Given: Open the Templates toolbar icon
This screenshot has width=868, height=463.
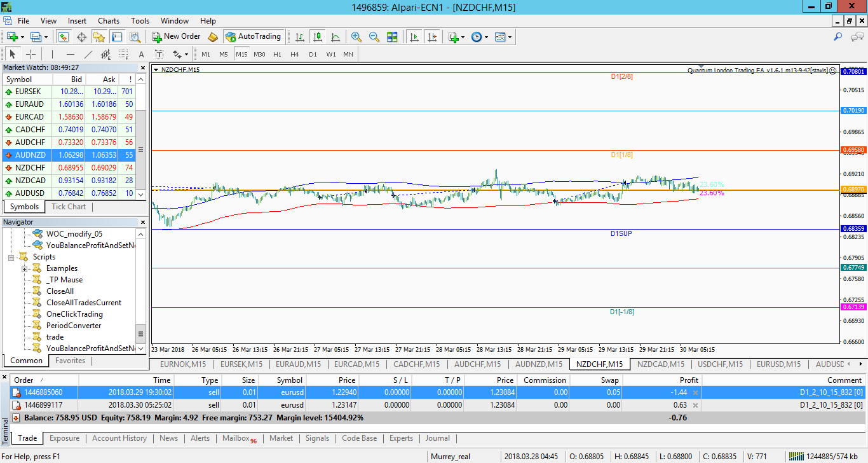Looking at the screenshot, I should tap(500, 37).
